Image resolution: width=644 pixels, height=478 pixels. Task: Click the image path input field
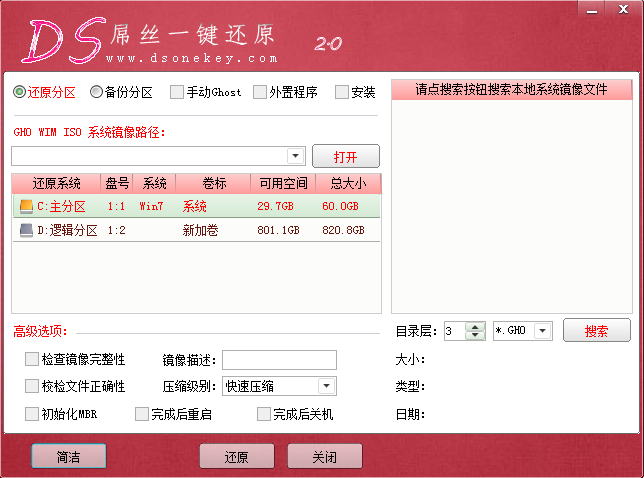(x=150, y=156)
